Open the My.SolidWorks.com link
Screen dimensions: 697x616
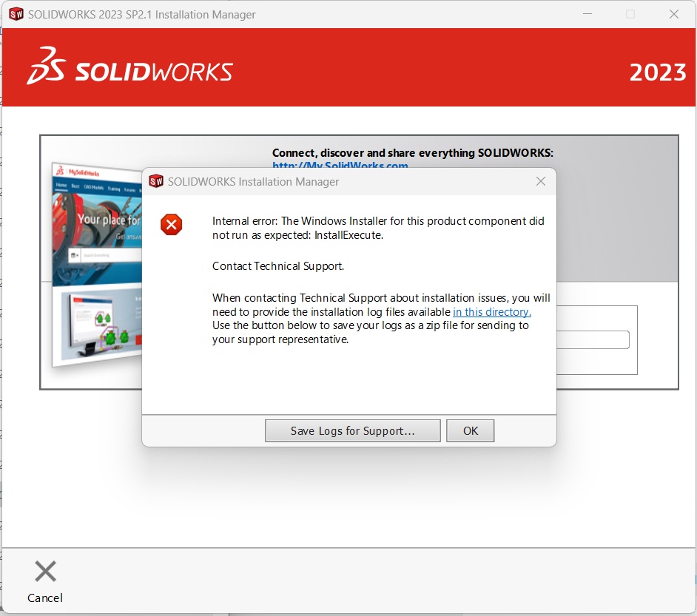[340, 165]
